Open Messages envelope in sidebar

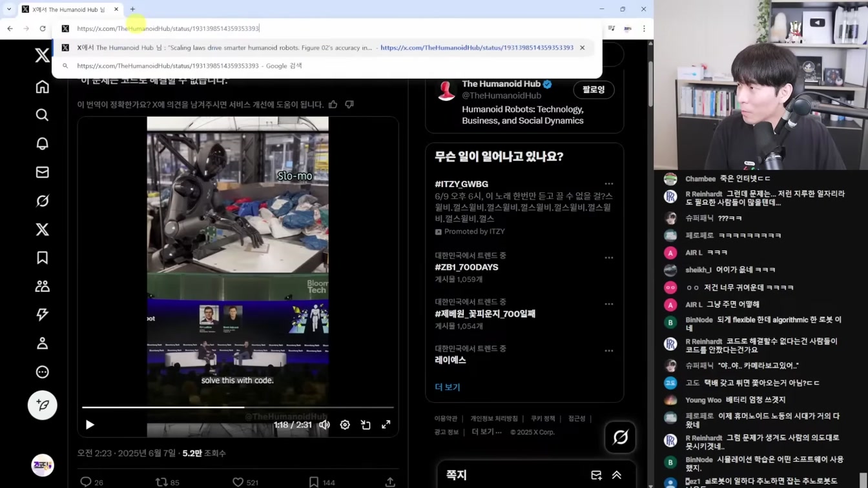click(42, 172)
